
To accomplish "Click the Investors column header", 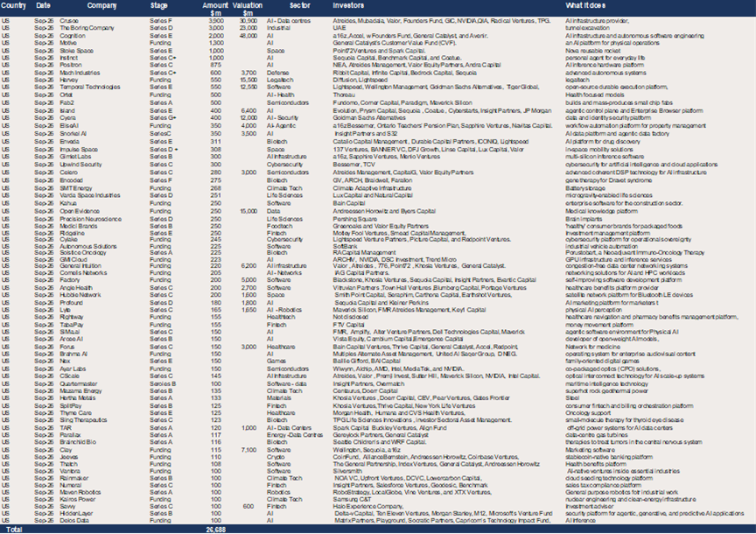I will [x=348, y=5].
